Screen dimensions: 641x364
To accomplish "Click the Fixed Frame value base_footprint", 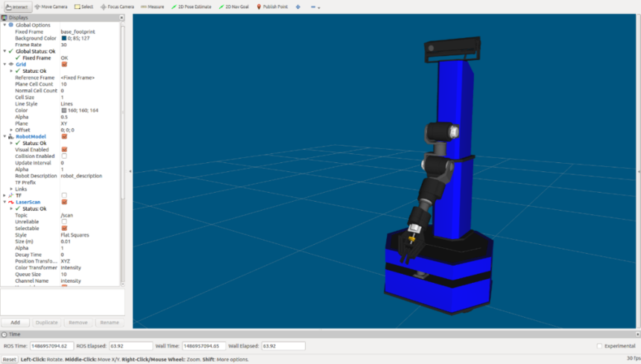I will click(x=78, y=31).
